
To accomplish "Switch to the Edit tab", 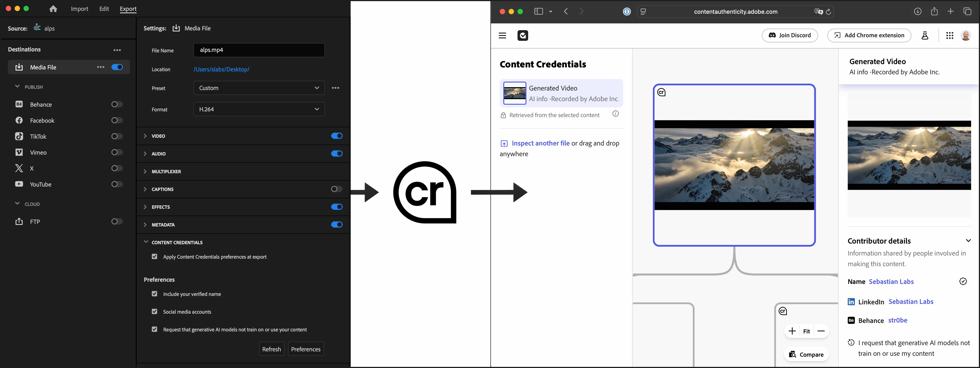I will (x=104, y=9).
